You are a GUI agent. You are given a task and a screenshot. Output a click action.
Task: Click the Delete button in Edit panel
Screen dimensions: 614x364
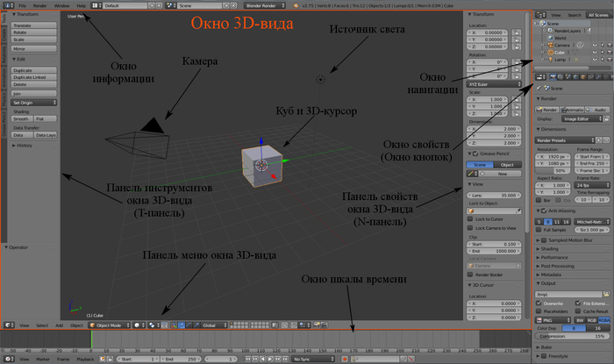[x=33, y=84]
